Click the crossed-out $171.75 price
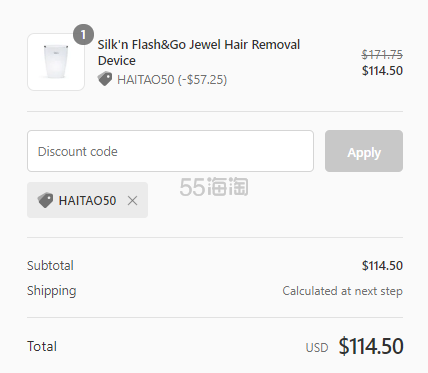The height and width of the screenshot is (373, 428). [382, 54]
